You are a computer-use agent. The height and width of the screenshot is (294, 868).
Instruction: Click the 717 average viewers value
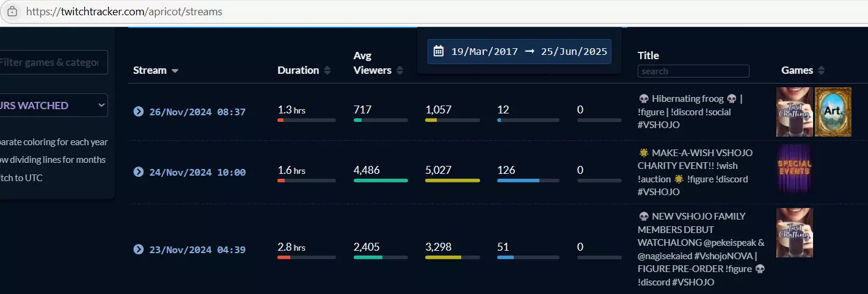tap(362, 110)
